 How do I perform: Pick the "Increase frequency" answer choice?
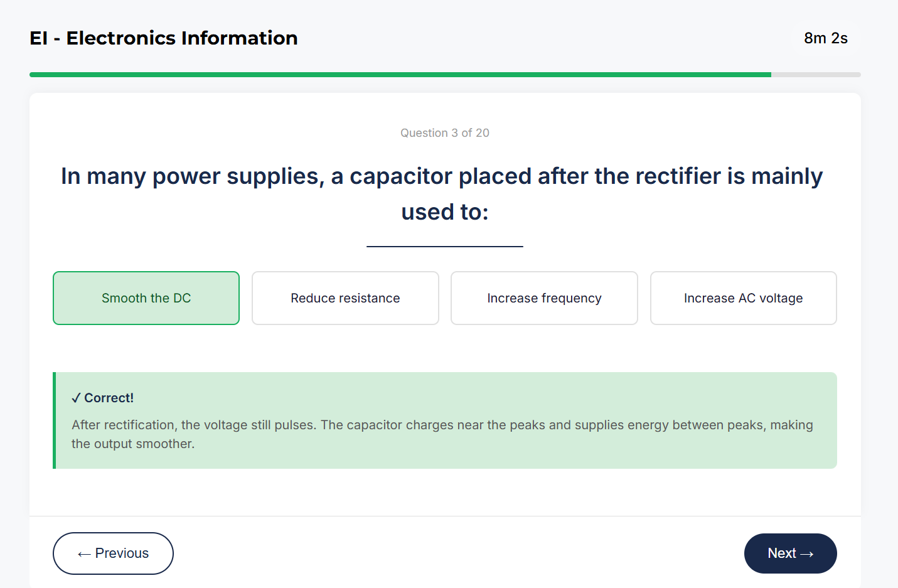point(543,298)
